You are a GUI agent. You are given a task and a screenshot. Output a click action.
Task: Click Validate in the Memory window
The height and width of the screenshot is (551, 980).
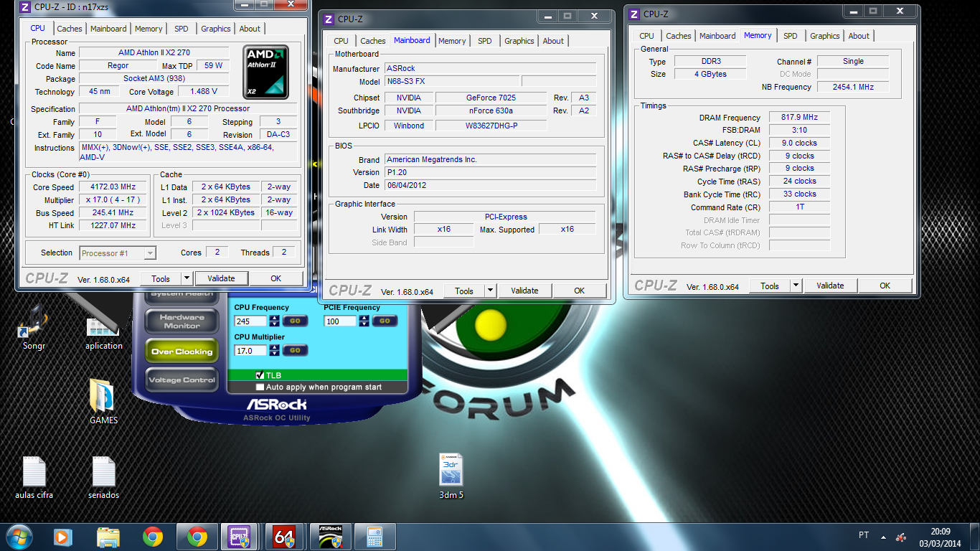coord(830,286)
